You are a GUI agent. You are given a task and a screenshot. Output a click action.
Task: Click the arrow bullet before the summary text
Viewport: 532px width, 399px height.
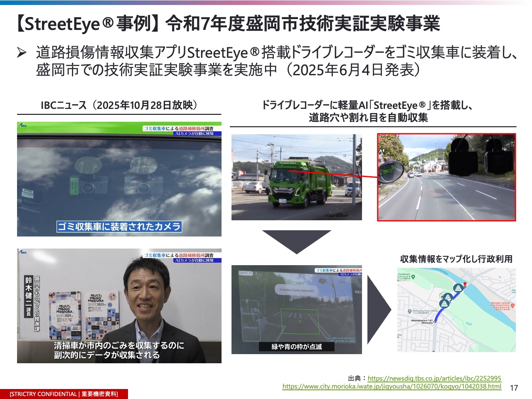coord(22,53)
